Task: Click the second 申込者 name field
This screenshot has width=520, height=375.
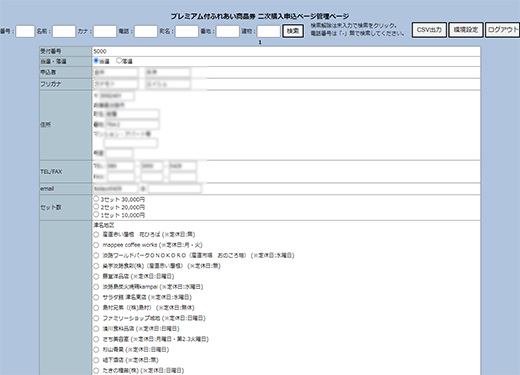Action: [168, 72]
